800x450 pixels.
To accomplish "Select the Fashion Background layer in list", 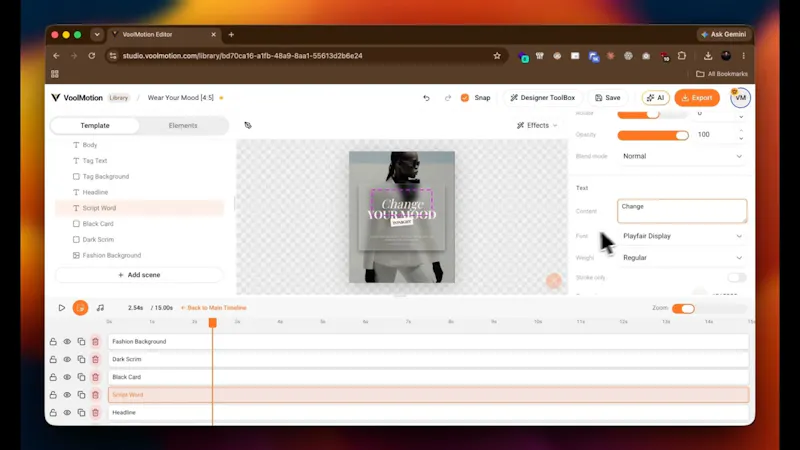I will click(139, 256).
